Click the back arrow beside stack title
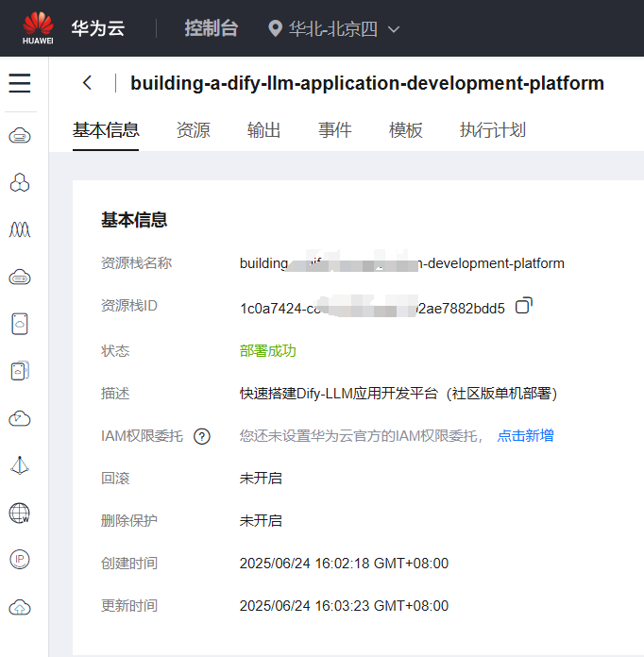 87,82
